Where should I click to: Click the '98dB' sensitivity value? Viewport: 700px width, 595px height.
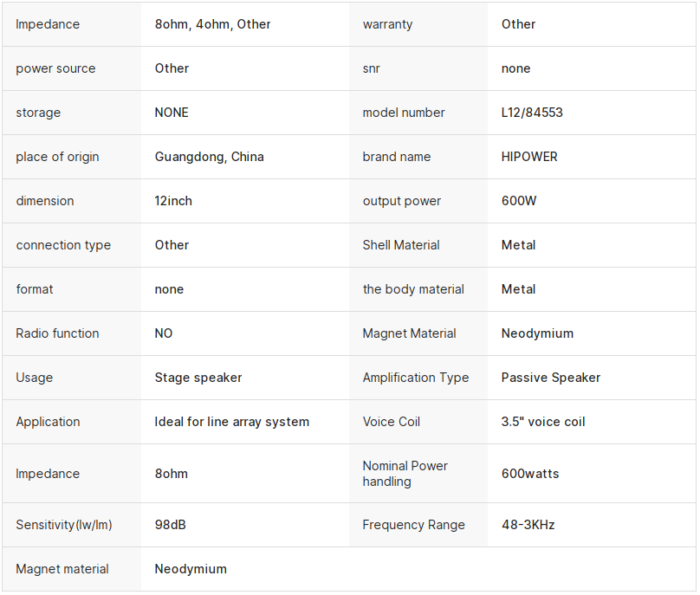tap(172, 525)
